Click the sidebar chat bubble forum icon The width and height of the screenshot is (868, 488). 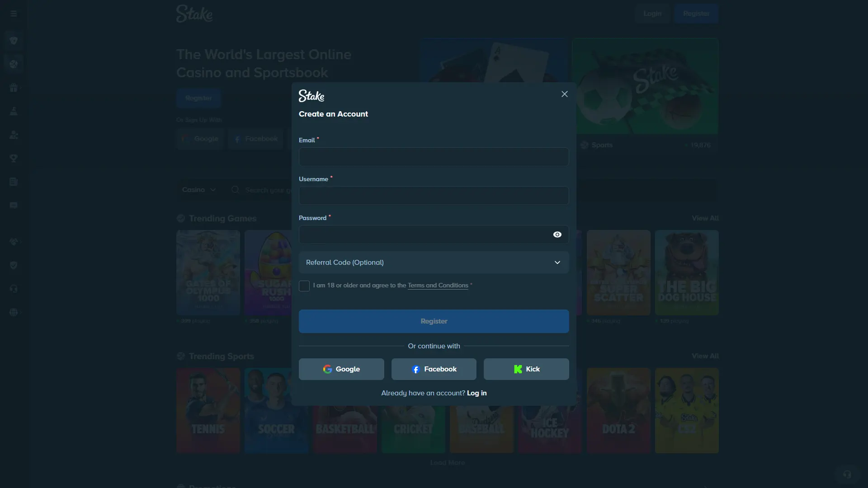tap(14, 205)
